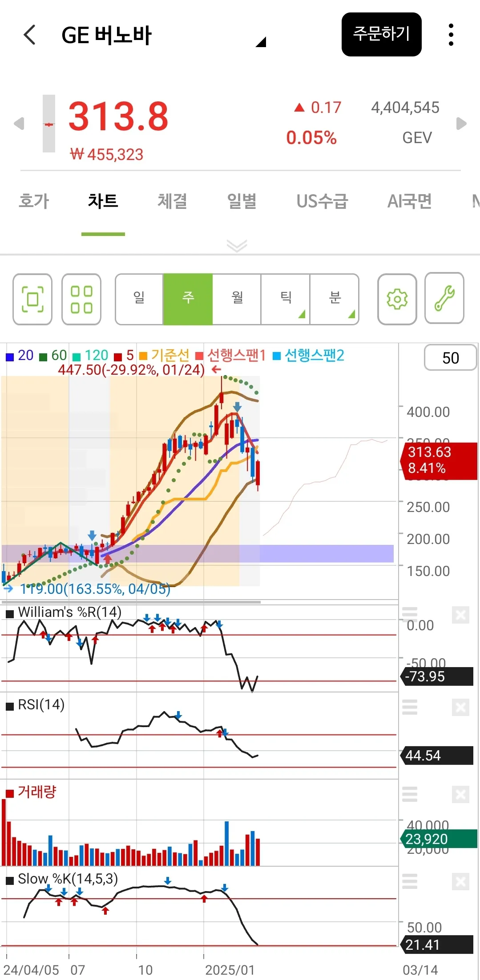Tap the RSI value tag 44.54
Viewport: 480px width, 980px height.
tap(437, 756)
